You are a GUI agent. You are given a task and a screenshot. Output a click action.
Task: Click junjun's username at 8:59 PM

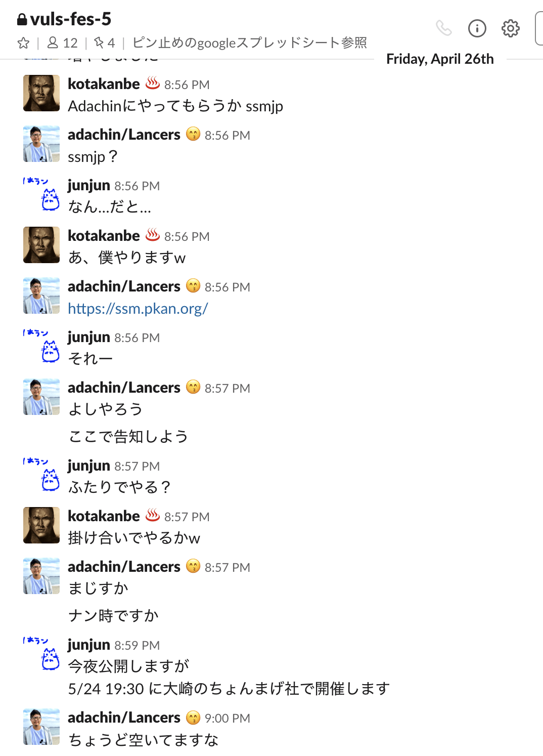coord(88,645)
